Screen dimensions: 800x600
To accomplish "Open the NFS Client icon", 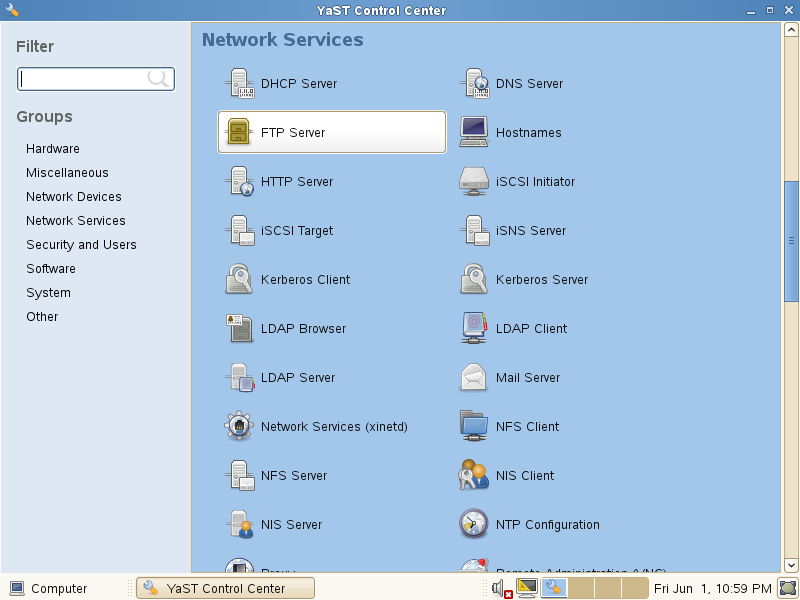I will (474, 426).
